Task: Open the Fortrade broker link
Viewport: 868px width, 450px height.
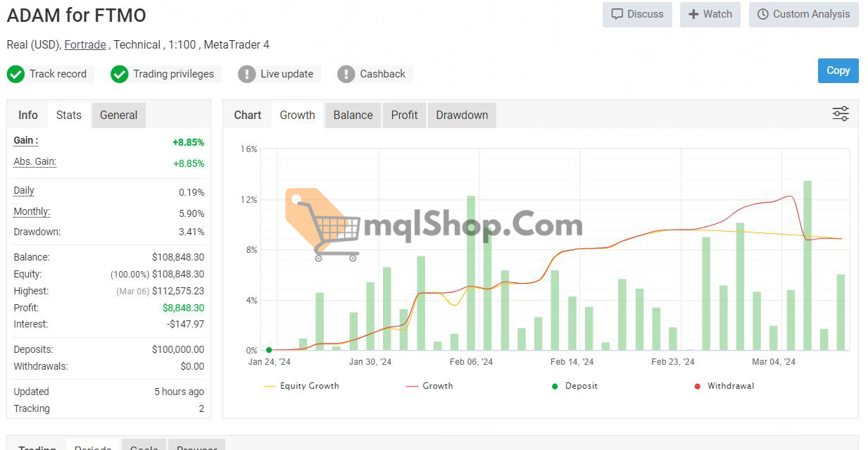Action: pos(85,45)
